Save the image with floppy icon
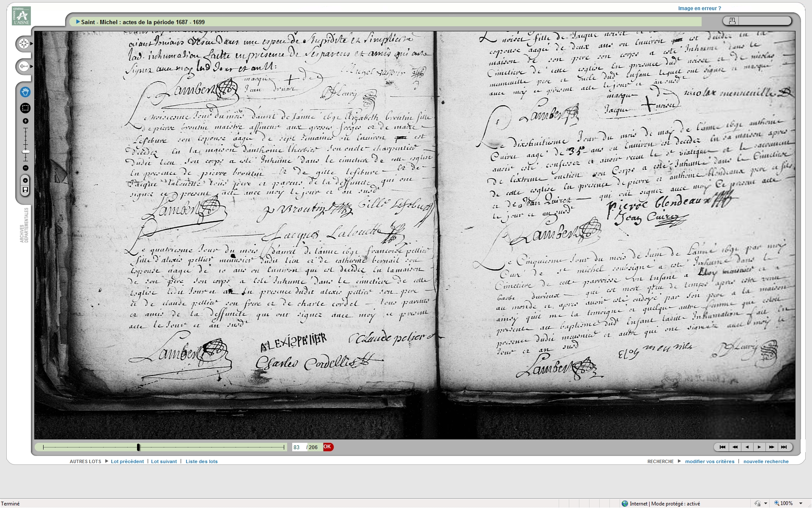 pyautogui.click(x=25, y=190)
